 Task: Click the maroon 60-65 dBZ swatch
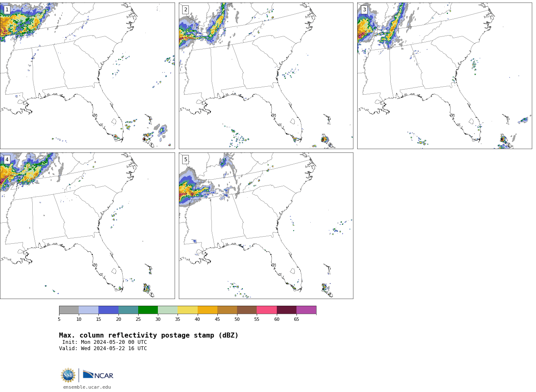click(x=286, y=310)
